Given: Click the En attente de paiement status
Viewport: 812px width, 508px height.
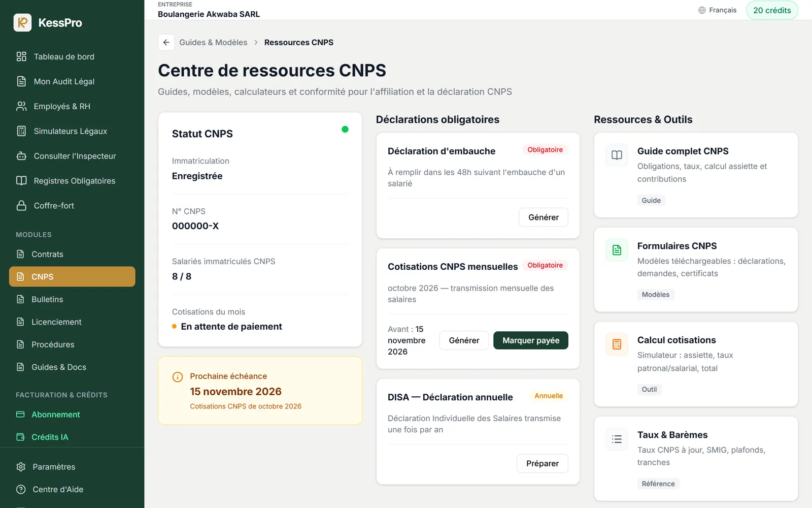Looking at the screenshot, I should pyautogui.click(x=231, y=327).
